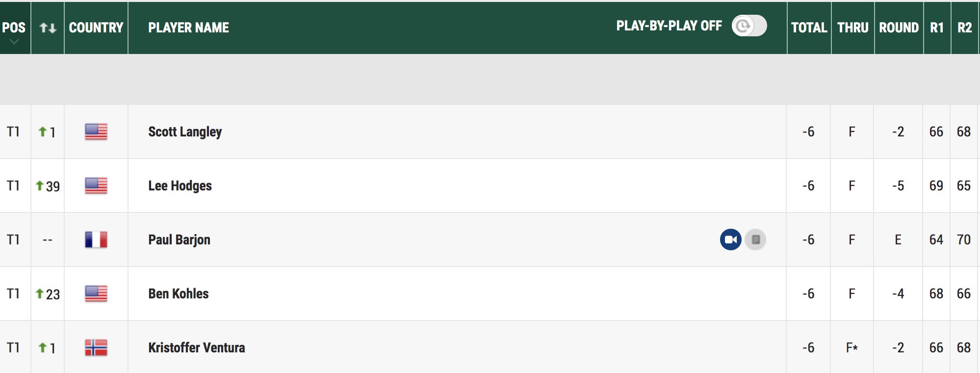Sort by the R1 column header
The image size is (980, 373).
click(x=937, y=27)
